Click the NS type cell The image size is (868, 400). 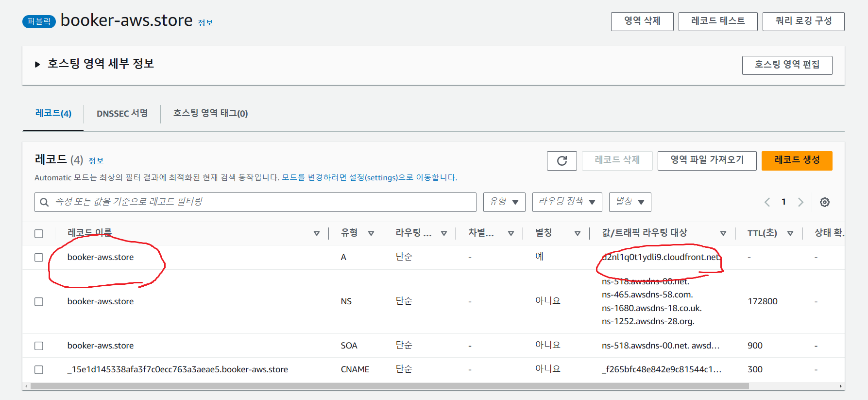tap(346, 301)
